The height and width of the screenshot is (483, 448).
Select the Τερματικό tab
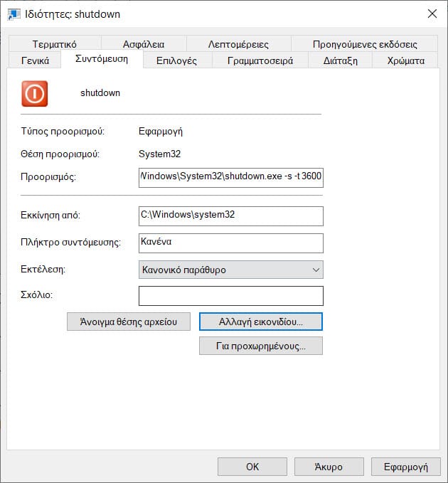(54, 44)
